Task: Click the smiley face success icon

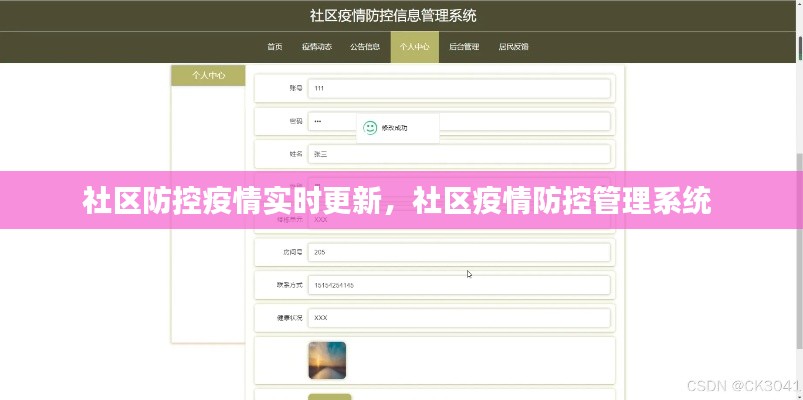Action: click(x=370, y=128)
